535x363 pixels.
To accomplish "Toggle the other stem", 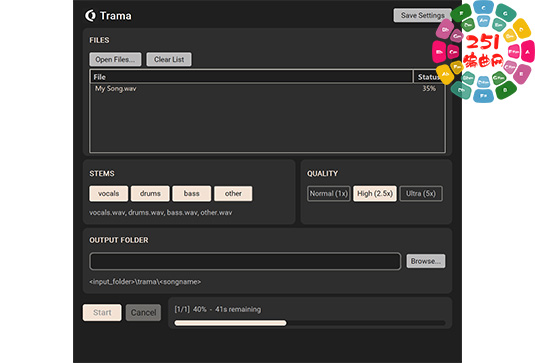I will click(x=233, y=193).
